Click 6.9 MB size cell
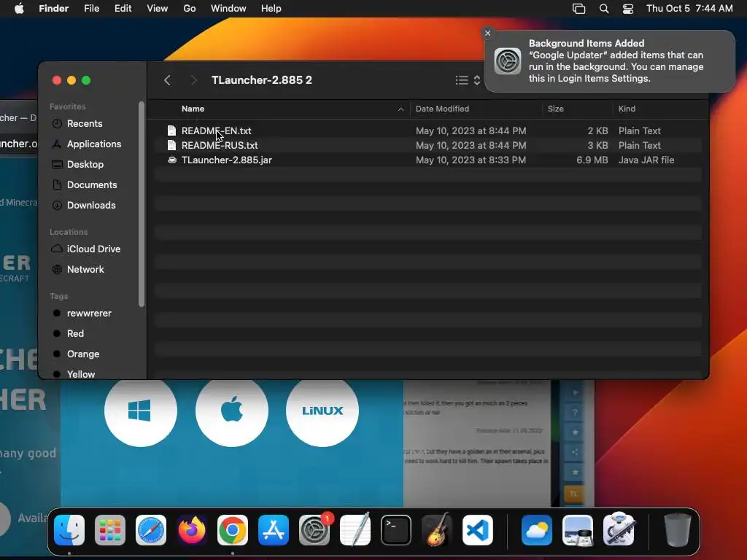747x560 pixels. pos(592,160)
